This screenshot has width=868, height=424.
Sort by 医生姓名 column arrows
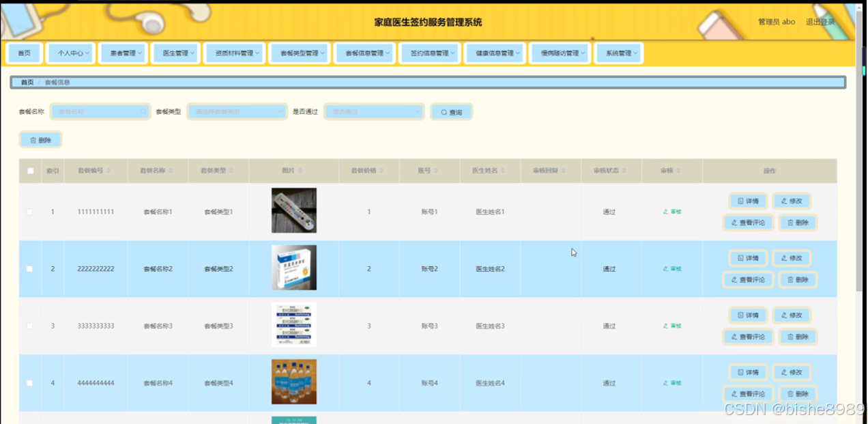click(x=504, y=171)
